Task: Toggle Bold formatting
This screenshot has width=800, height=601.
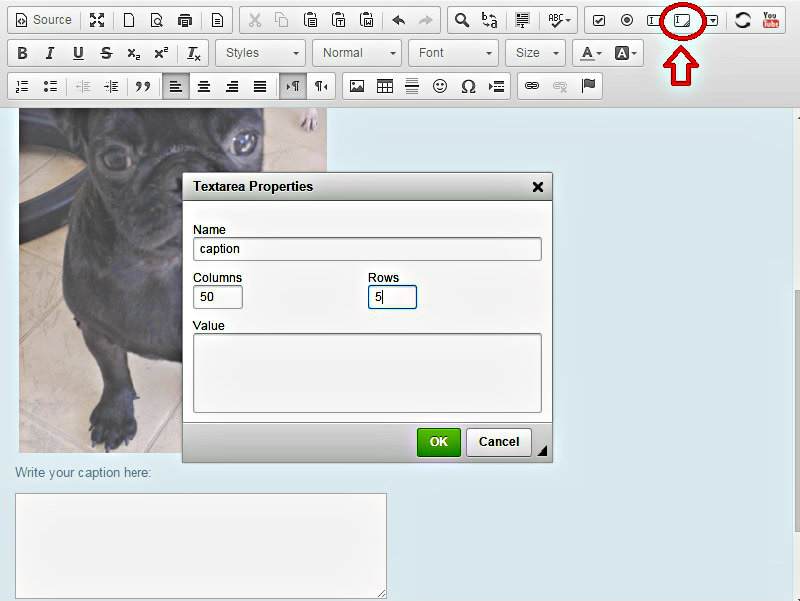Action: (22, 53)
